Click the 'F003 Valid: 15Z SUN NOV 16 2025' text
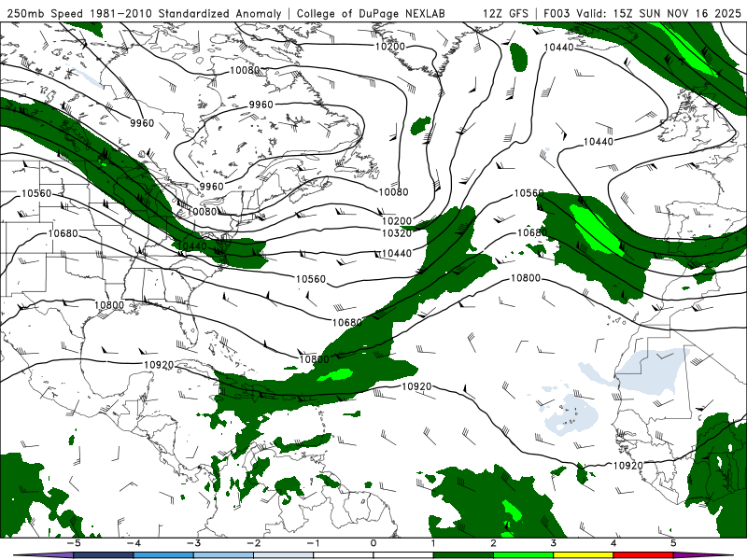747x560 pixels. pyautogui.click(x=642, y=13)
